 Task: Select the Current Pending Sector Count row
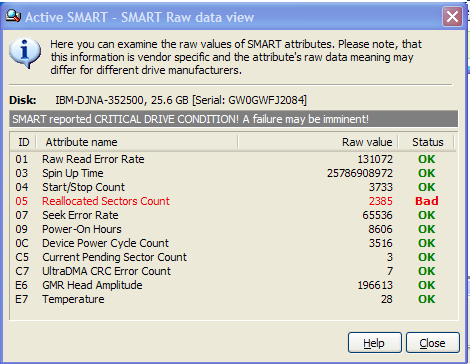(x=233, y=257)
